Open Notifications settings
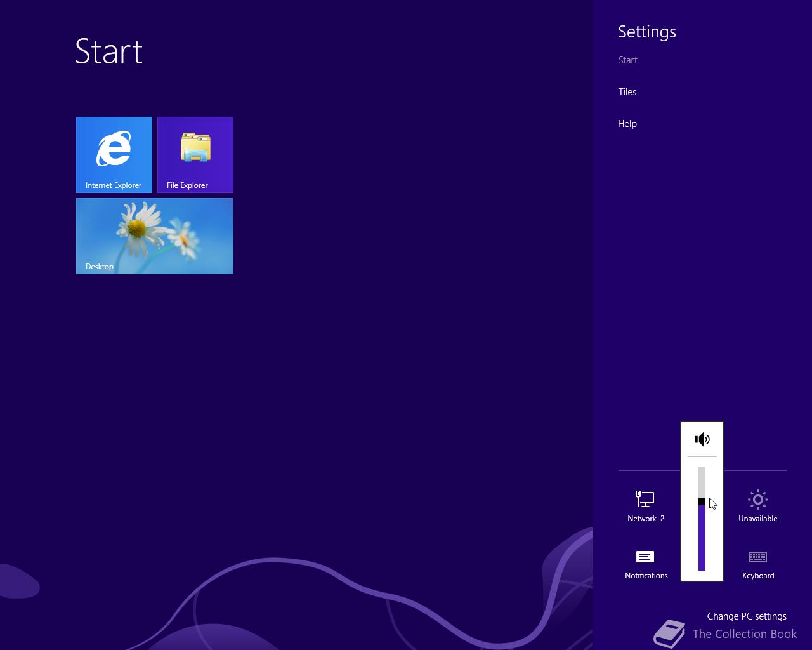The height and width of the screenshot is (650, 812). pos(646,564)
